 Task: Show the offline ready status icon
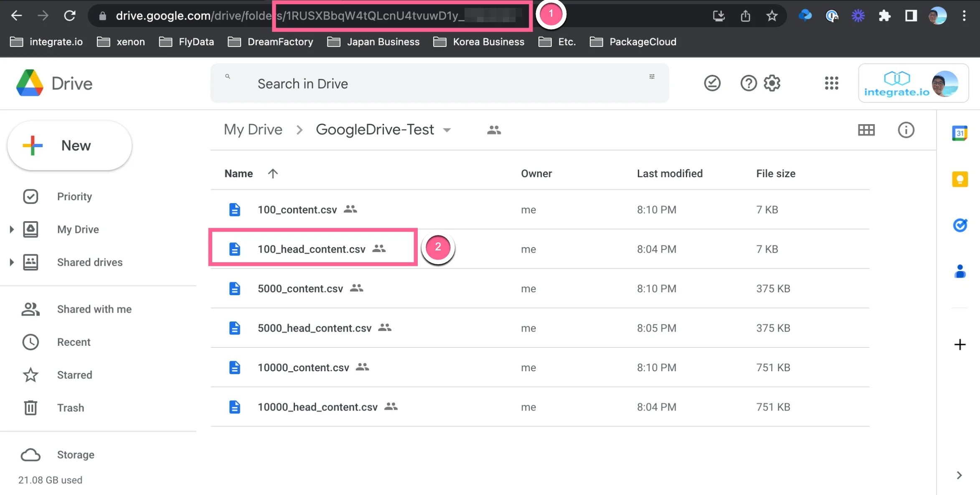pos(712,83)
